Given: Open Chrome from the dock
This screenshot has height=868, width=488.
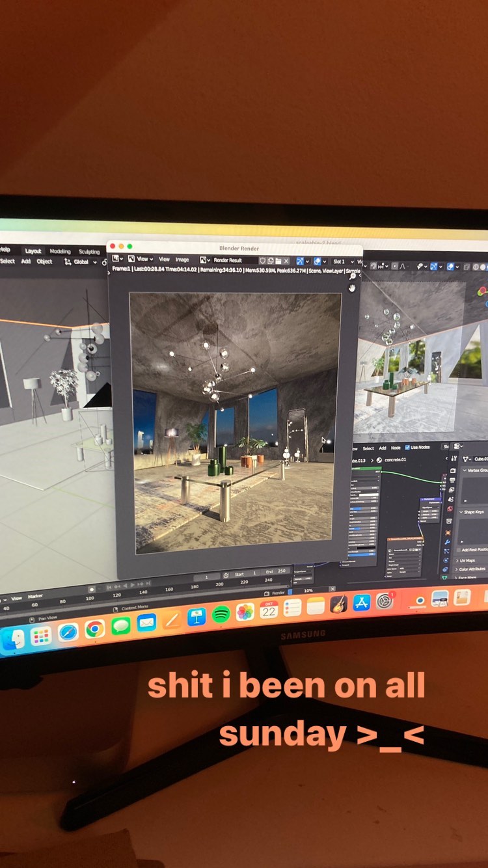Looking at the screenshot, I should 95,629.
